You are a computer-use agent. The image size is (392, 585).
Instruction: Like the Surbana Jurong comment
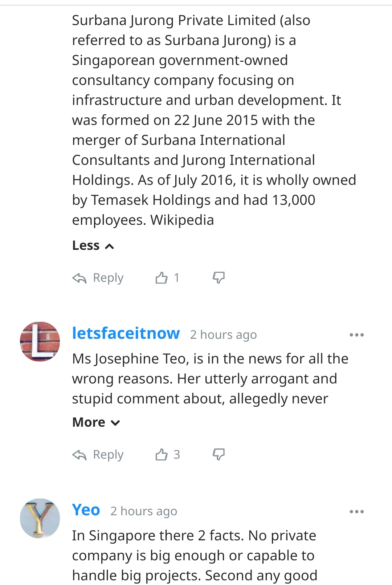click(162, 278)
